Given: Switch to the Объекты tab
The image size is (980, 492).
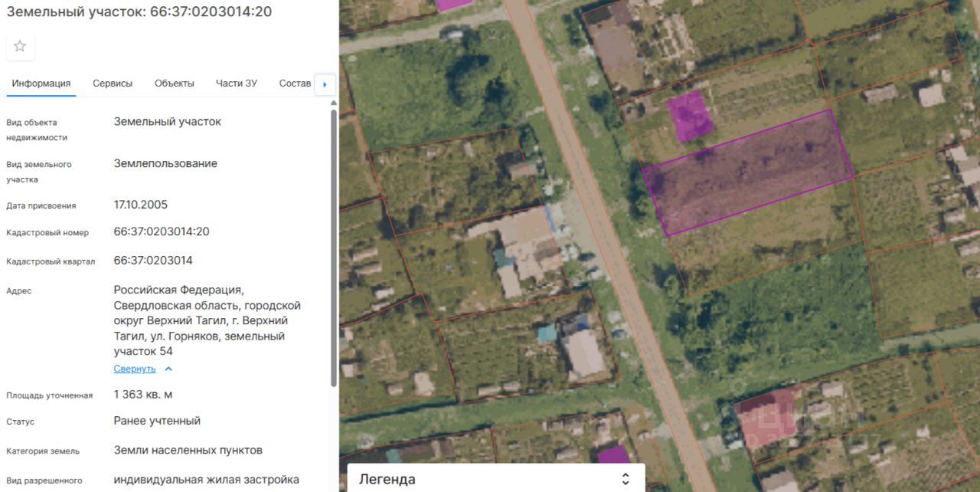Looking at the screenshot, I should [x=175, y=84].
